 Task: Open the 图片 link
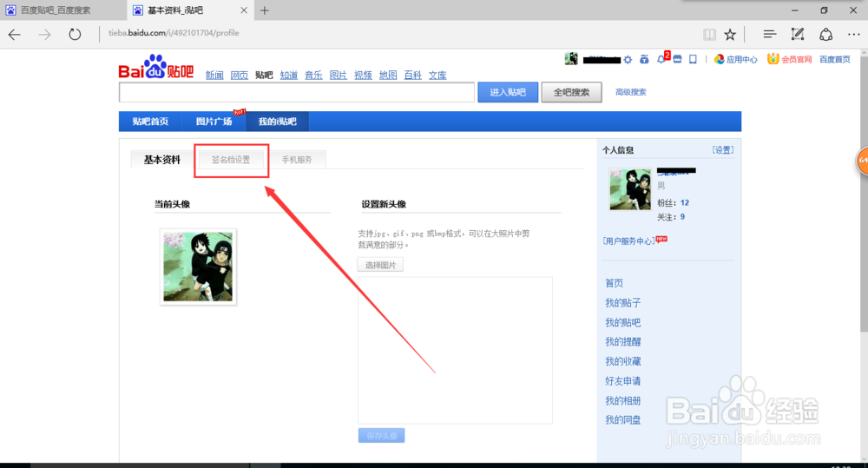coord(339,76)
